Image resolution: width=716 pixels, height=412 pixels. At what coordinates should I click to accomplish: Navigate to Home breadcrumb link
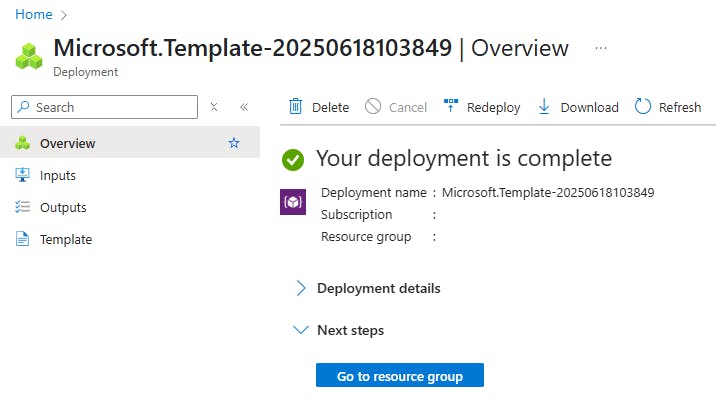34,14
